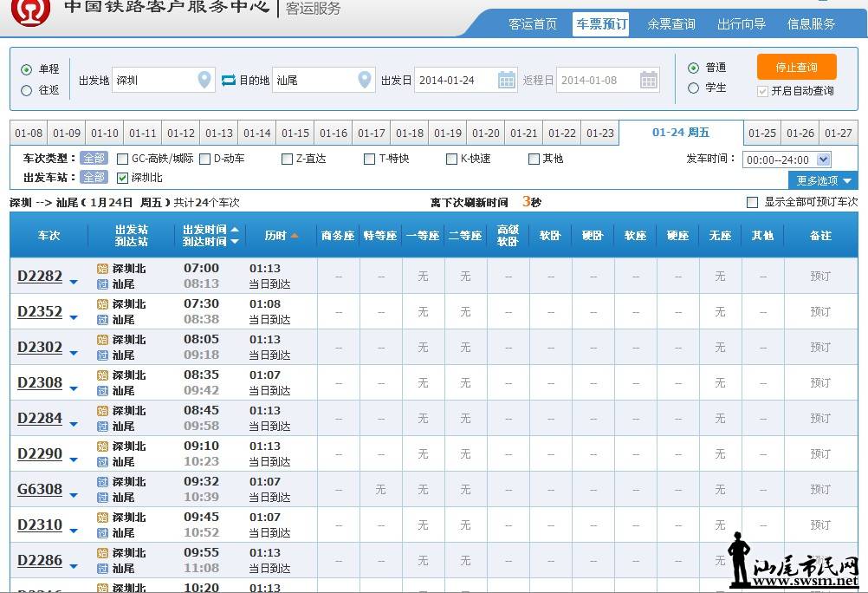Click the China Railway logo icon
The width and height of the screenshot is (868, 593).
click(30, 10)
